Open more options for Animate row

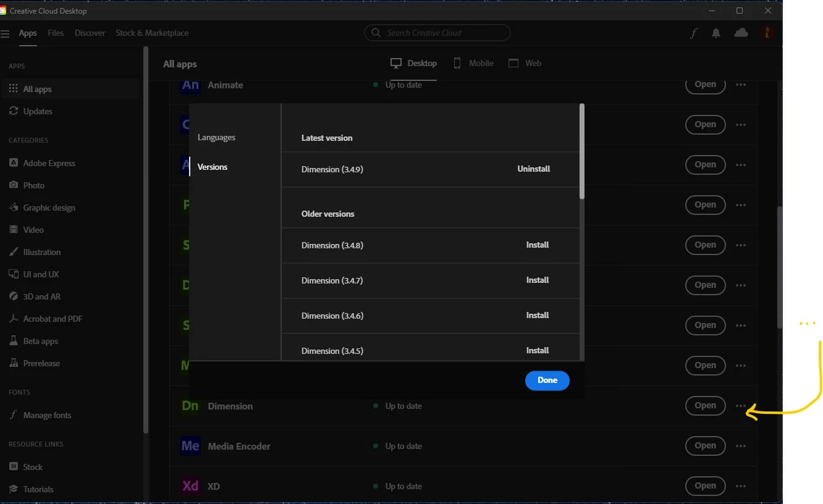pos(741,85)
